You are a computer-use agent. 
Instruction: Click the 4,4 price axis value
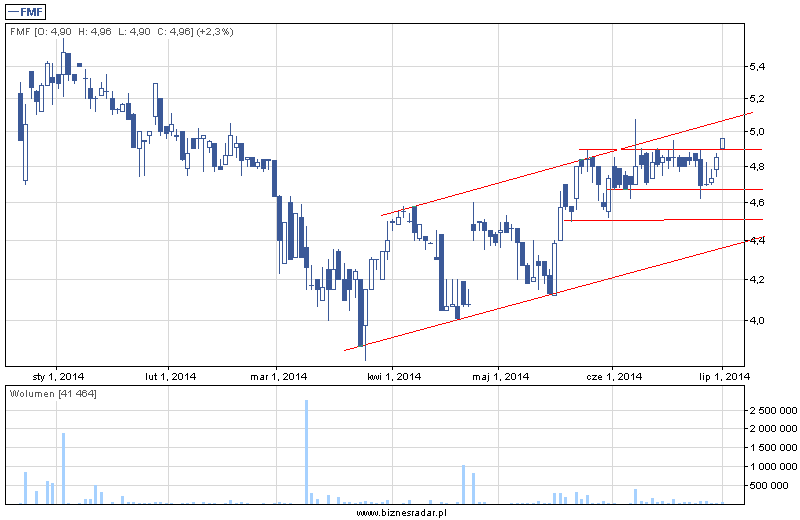tap(757, 240)
